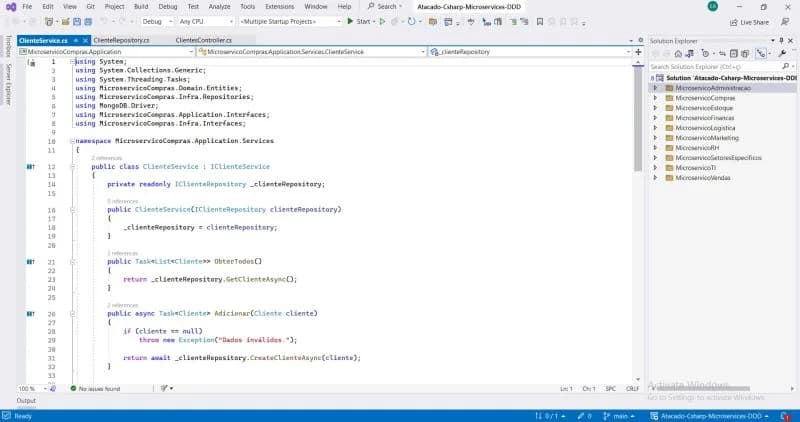This screenshot has height=422, width=800.
Task: Click Sync with Active Document icon
Action: point(722,54)
